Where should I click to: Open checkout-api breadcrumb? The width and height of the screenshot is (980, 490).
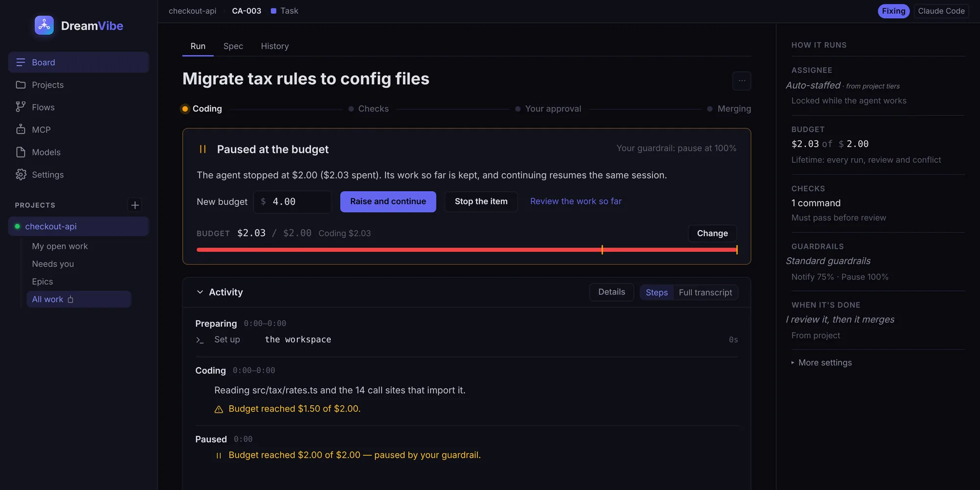pos(193,11)
